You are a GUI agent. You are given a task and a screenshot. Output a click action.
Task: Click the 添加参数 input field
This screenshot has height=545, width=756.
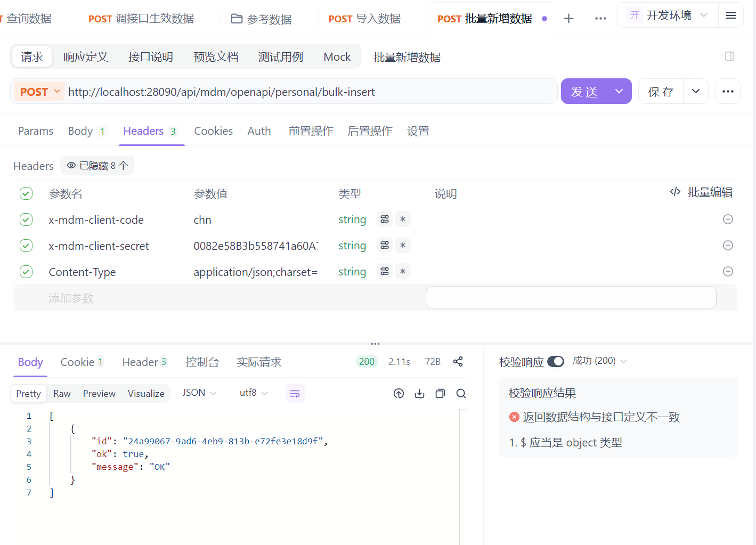(x=71, y=298)
